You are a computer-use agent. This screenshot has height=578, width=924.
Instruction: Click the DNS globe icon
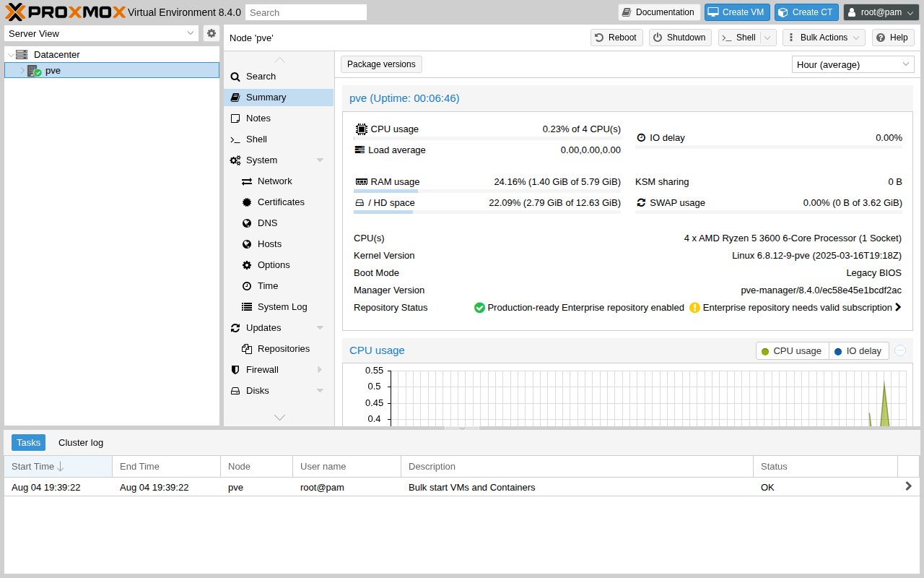pos(247,223)
